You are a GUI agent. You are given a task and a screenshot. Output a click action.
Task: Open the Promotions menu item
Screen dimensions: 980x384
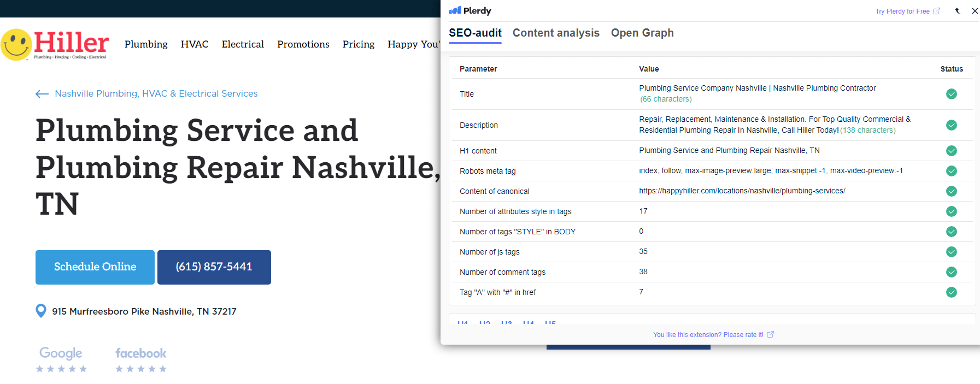point(303,44)
